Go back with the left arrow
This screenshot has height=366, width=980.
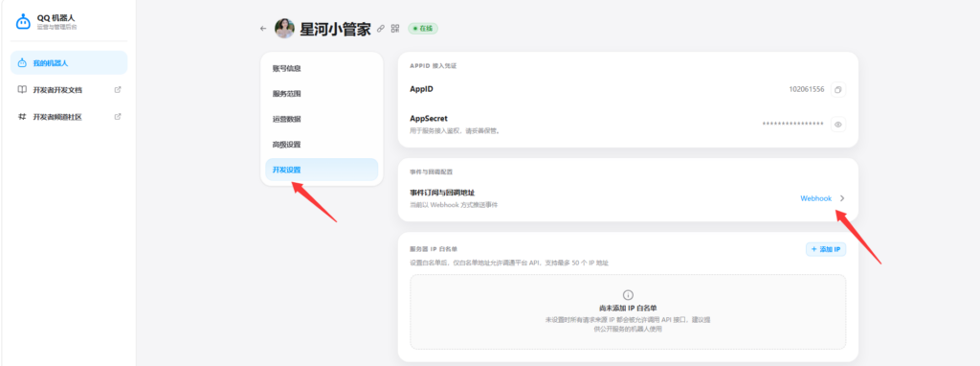click(x=263, y=28)
